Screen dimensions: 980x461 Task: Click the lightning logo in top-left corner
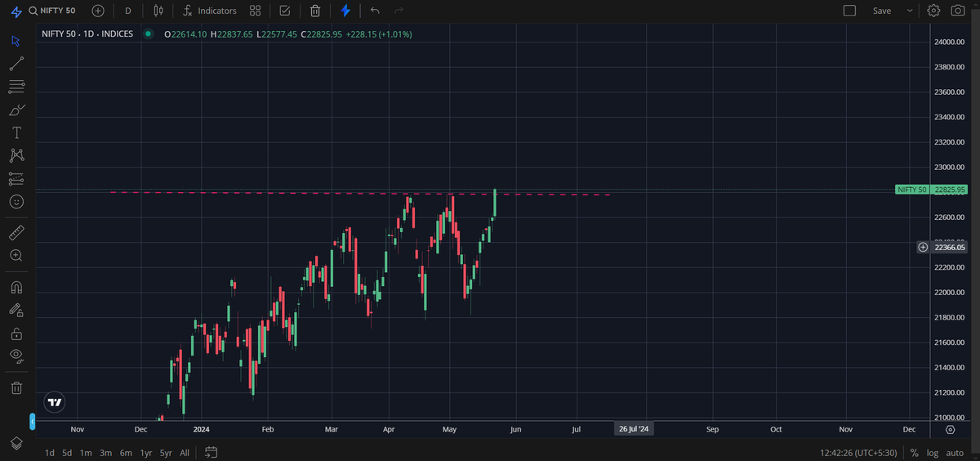coord(16,11)
